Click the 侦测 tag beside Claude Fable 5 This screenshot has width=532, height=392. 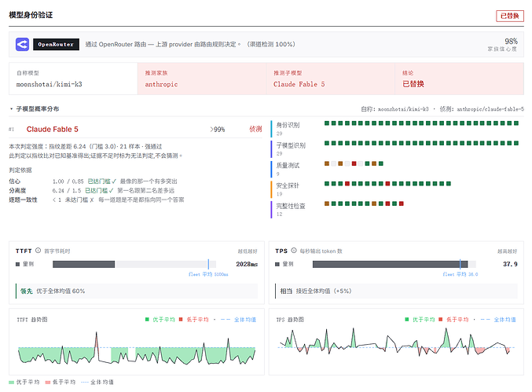point(255,129)
